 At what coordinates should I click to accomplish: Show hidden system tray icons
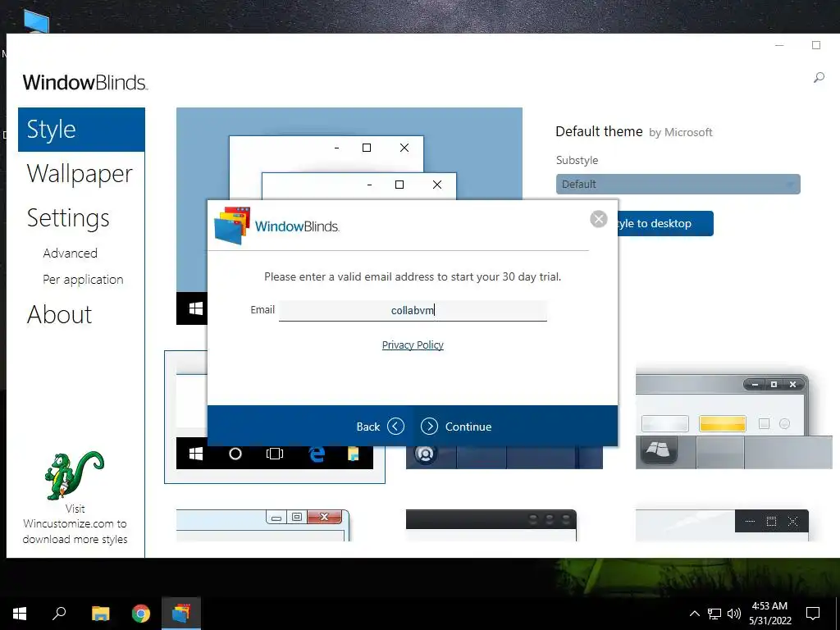coord(694,614)
